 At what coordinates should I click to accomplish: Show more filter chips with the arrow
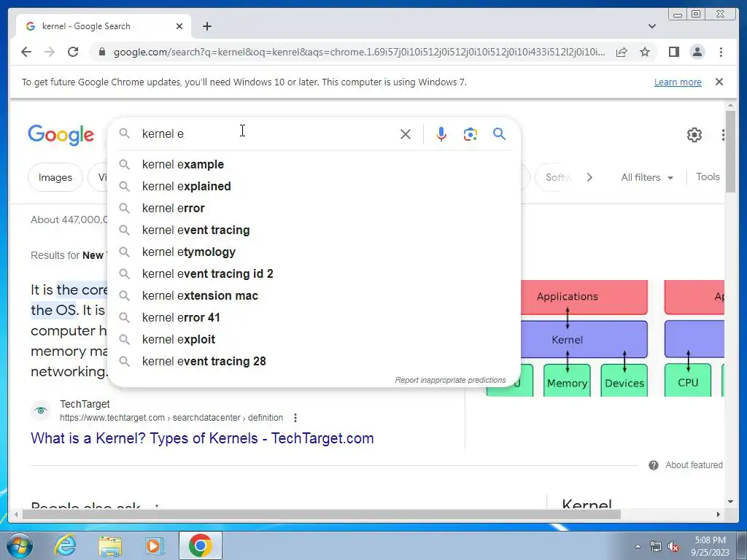click(589, 177)
